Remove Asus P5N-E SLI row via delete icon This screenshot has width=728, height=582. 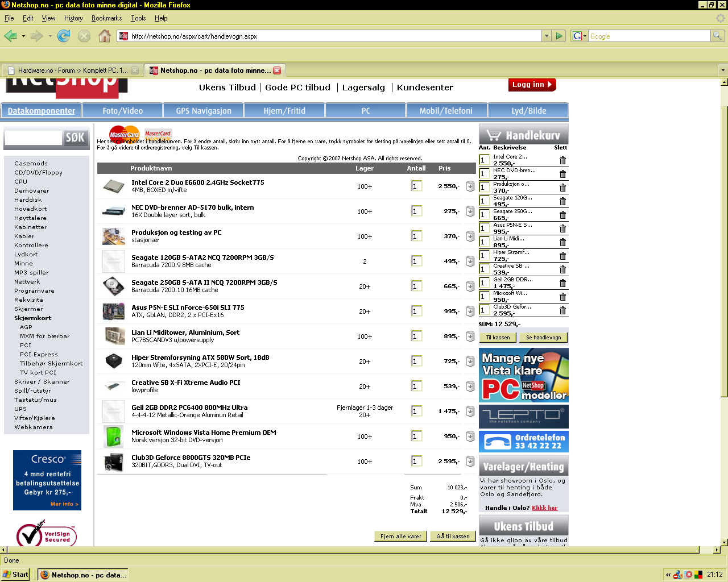[470, 311]
